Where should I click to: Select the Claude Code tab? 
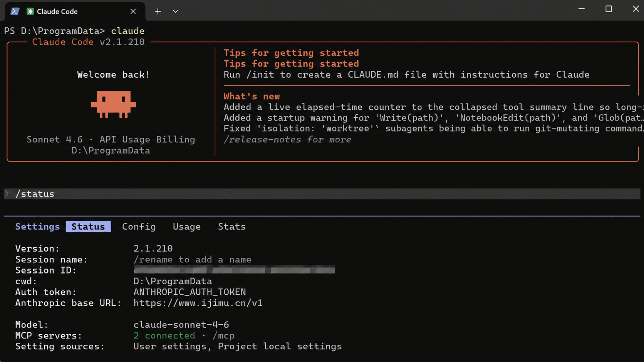(75, 11)
